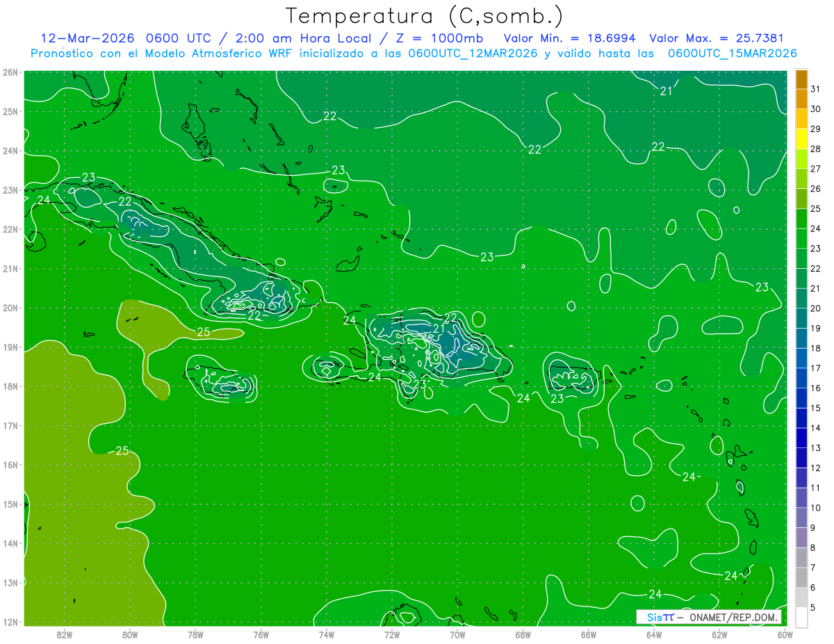Screen dimensions: 834x644
Task: Click the latitude label "14N"
Action: click(x=10, y=543)
